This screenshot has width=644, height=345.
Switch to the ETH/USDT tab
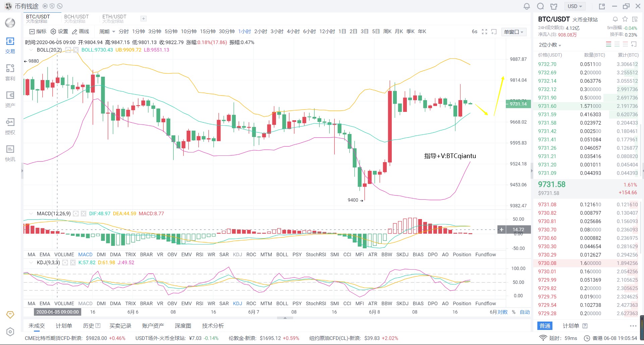114,18
